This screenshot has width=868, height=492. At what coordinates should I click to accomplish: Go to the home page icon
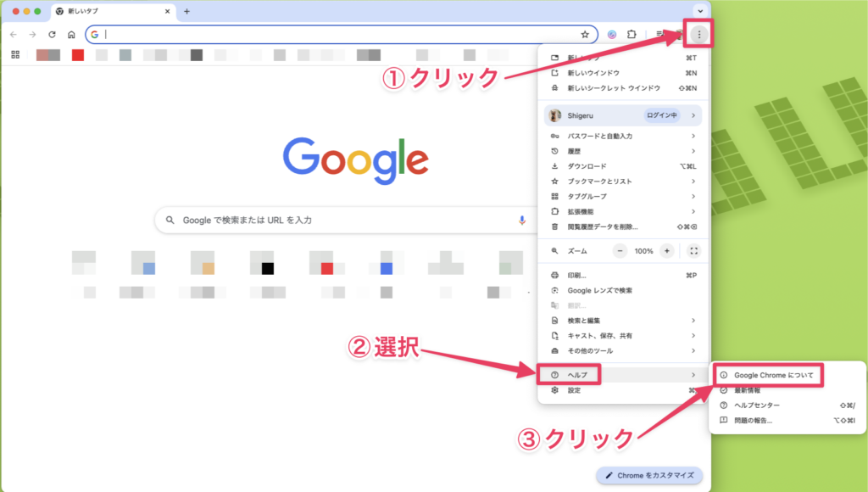(x=71, y=34)
